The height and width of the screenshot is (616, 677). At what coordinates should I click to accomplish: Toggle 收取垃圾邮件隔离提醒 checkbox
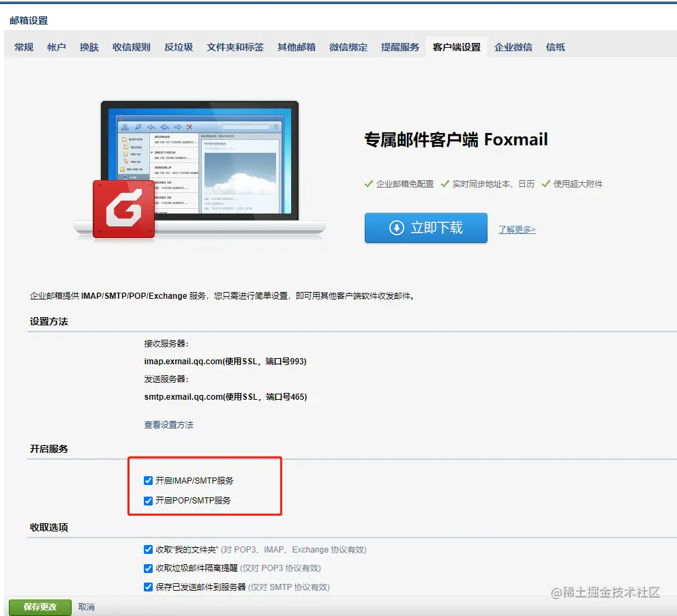coord(148,568)
